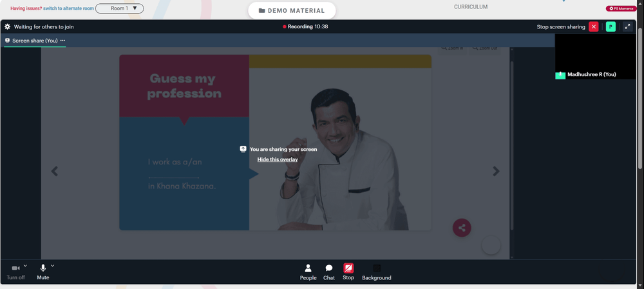Open the Chat panel
Screen dimensions: 644x289
pyautogui.click(x=329, y=272)
